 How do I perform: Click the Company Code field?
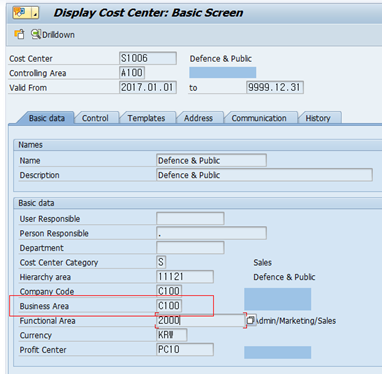coord(169,291)
